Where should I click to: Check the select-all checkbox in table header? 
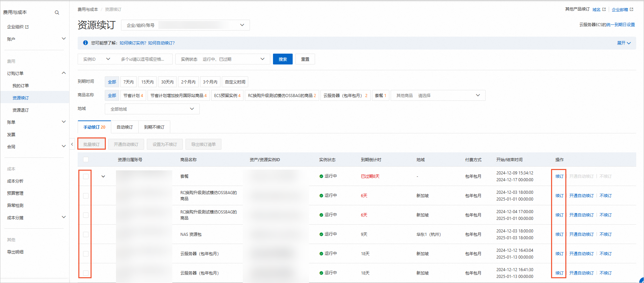click(86, 159)
